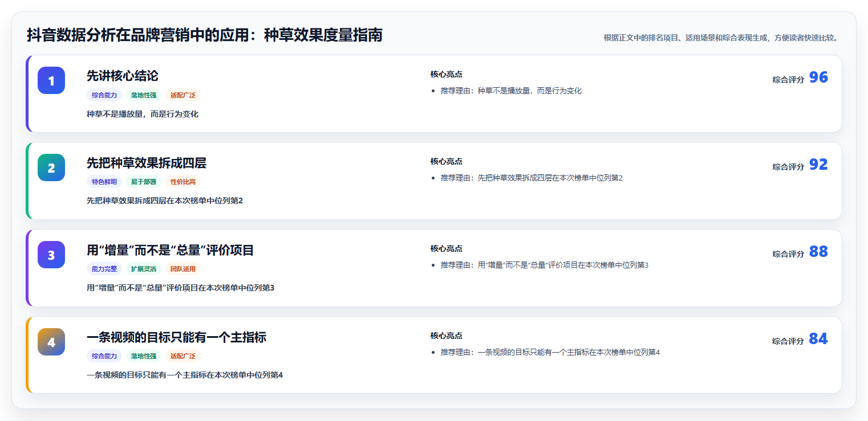868x421 pixels.
Task: Click the bold description ending 评价项目在本次榜单中位列第3
Action: click(181, 288)
